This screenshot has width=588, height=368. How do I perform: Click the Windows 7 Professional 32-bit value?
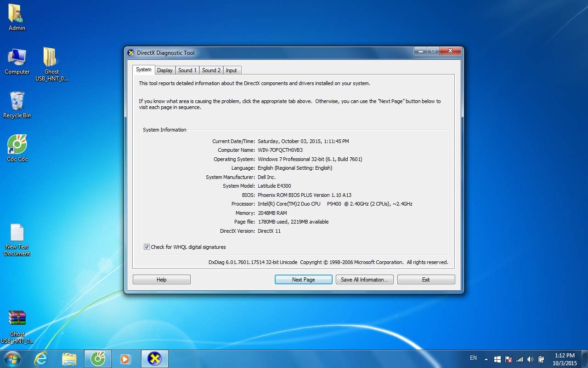coord(310,159)
